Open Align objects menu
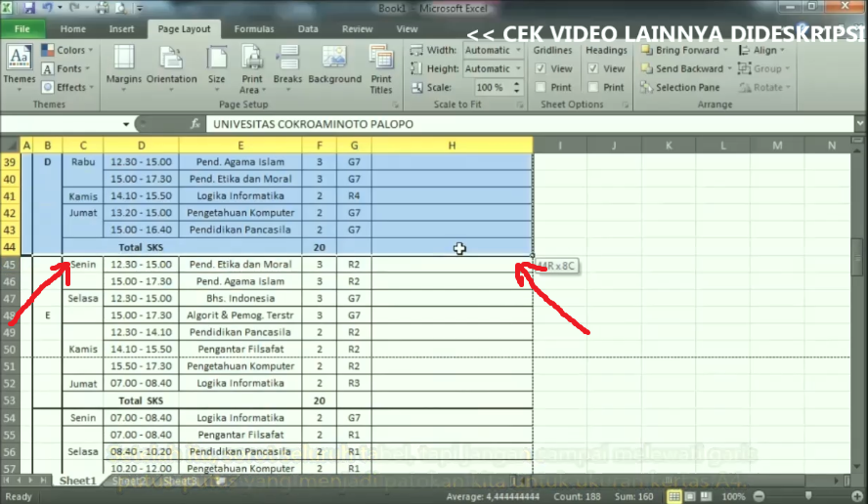 tap(761, 51)
